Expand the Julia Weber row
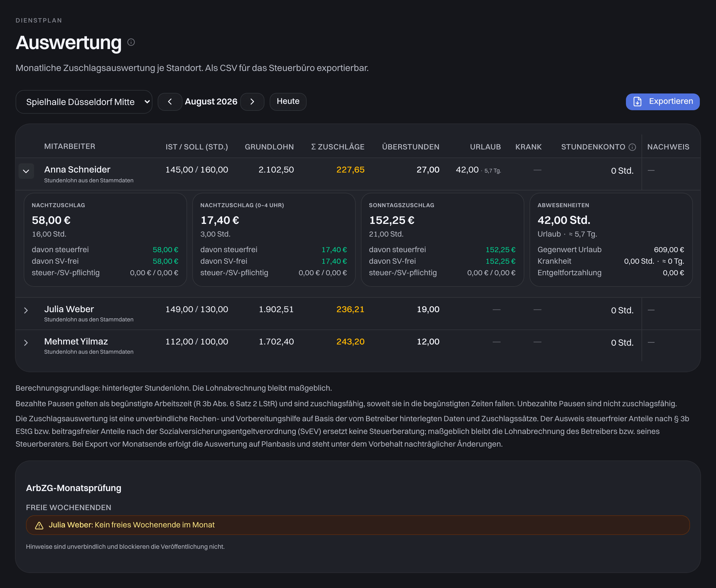This screenshot has width=716, height=588. coord(26,310)
